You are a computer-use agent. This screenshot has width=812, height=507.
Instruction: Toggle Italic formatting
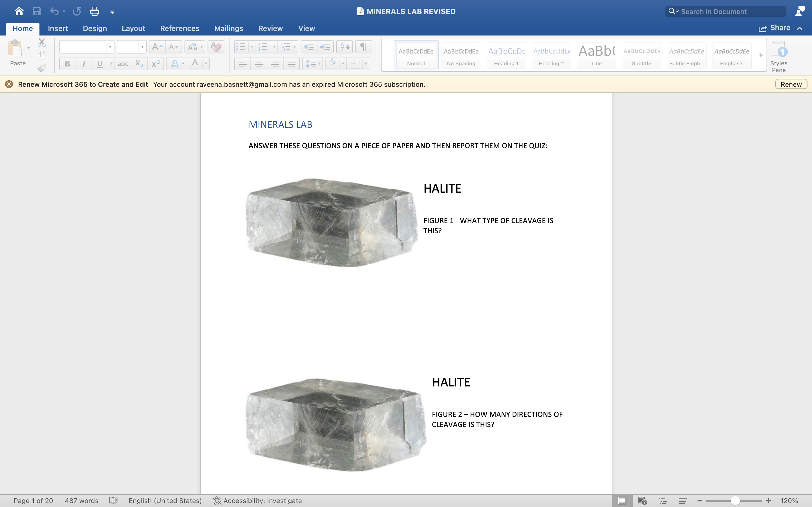tap(83, 63)
